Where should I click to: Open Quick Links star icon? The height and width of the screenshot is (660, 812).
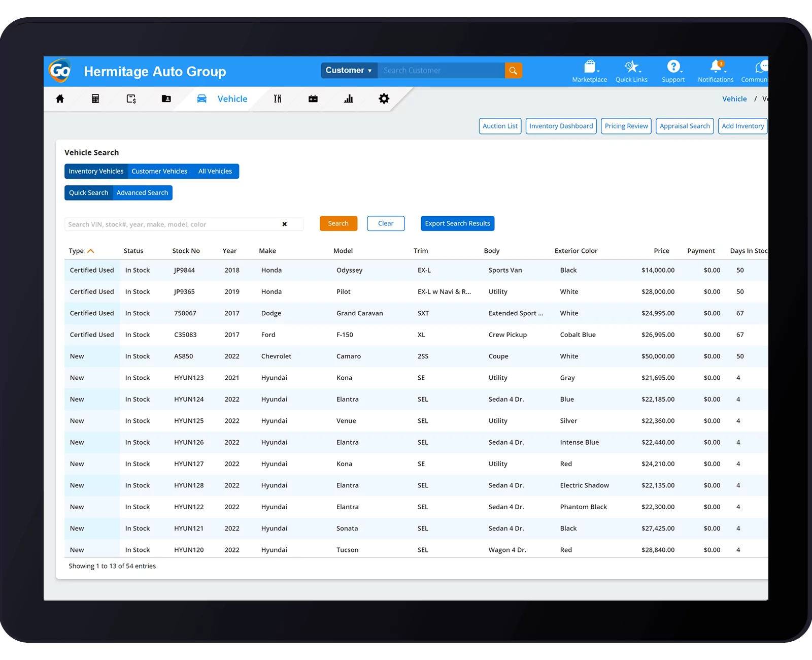click(x=631, y=67)
